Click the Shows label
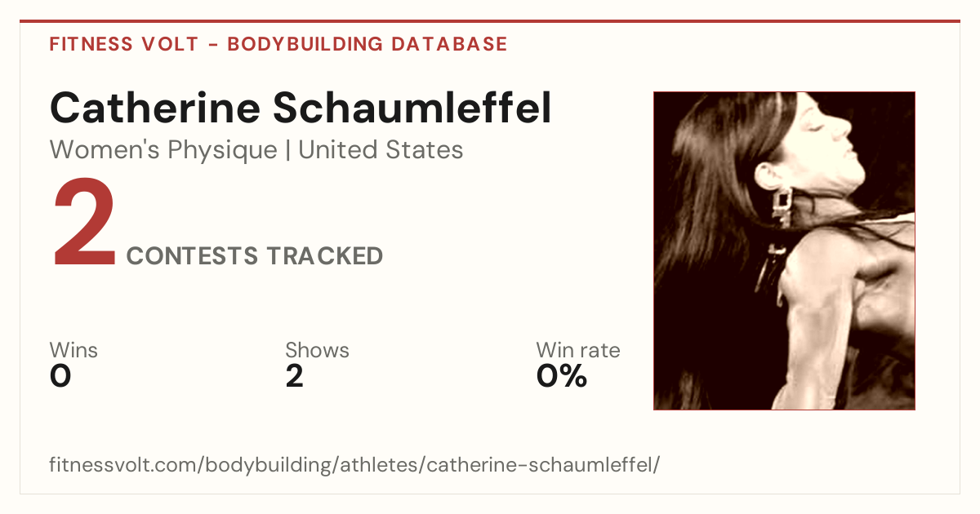The image size is (980, 514). 317,351
